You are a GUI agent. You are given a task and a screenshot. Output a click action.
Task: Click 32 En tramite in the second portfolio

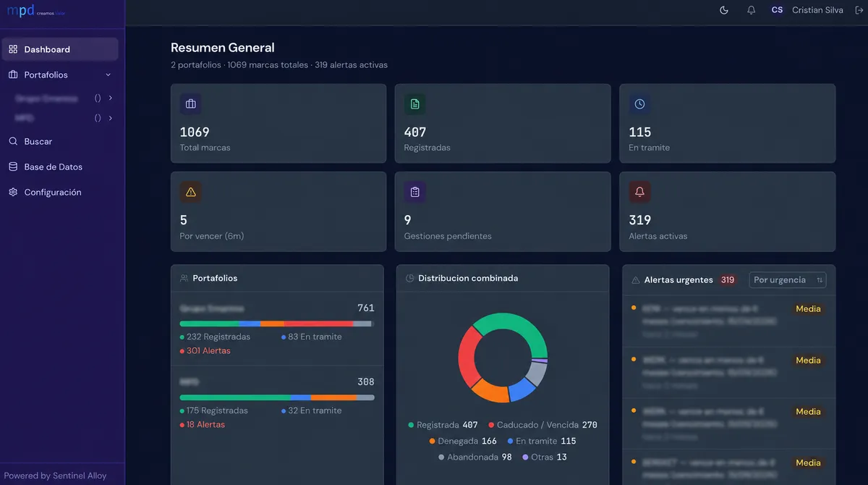(x=312, y=410)
